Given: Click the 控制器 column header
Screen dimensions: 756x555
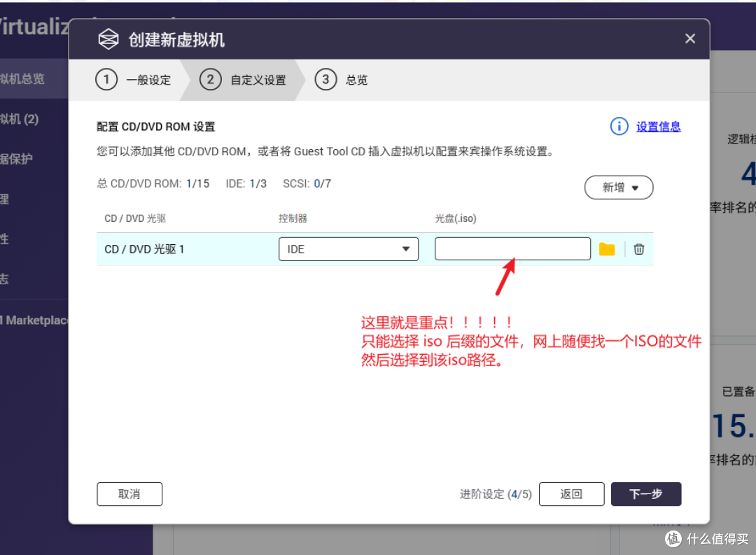Looking at the screenshot, I should pyautogui.click(x=293, y=218).
